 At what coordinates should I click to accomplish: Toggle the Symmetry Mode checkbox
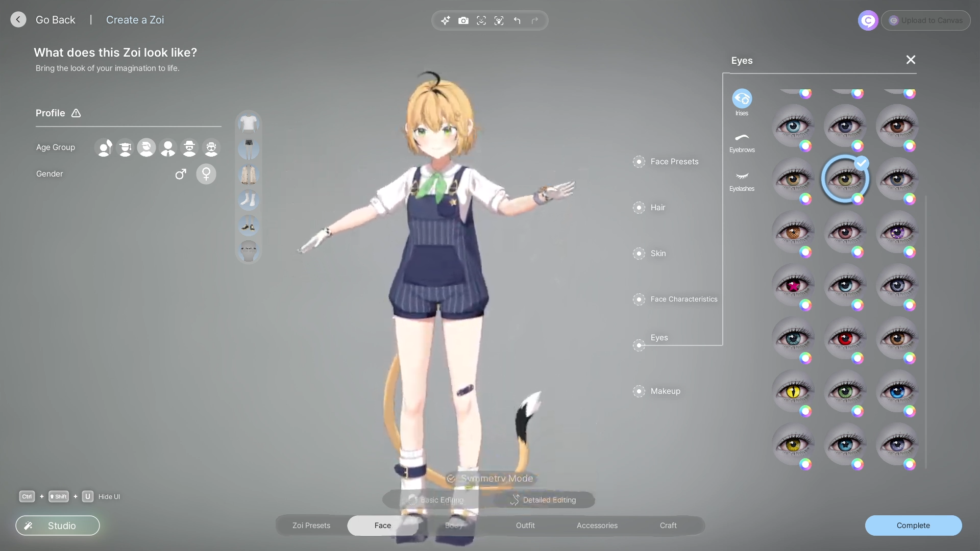pos(451,479)
